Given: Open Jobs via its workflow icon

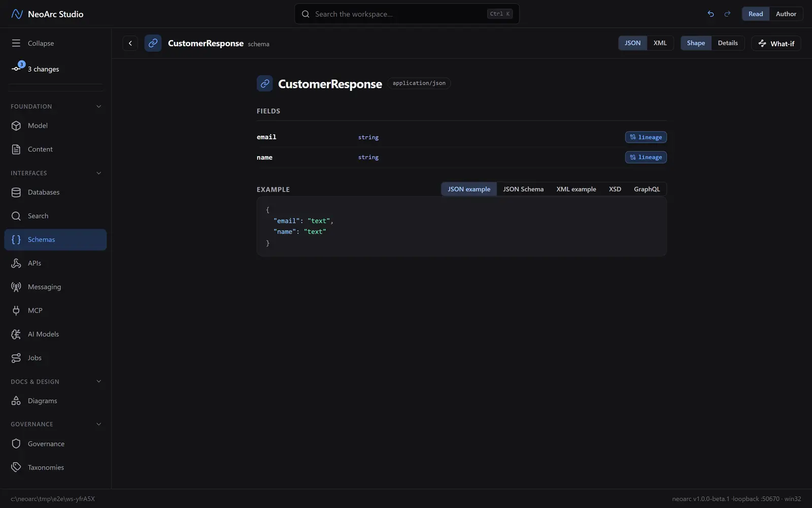Looking at the screenshot, I should tap(16, 358).
